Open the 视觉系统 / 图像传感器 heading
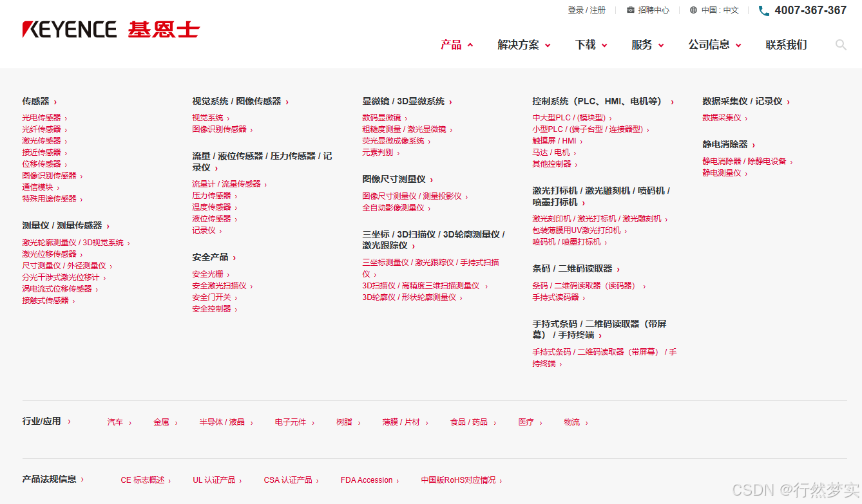 pyautogui.click(x=240, y=101)
